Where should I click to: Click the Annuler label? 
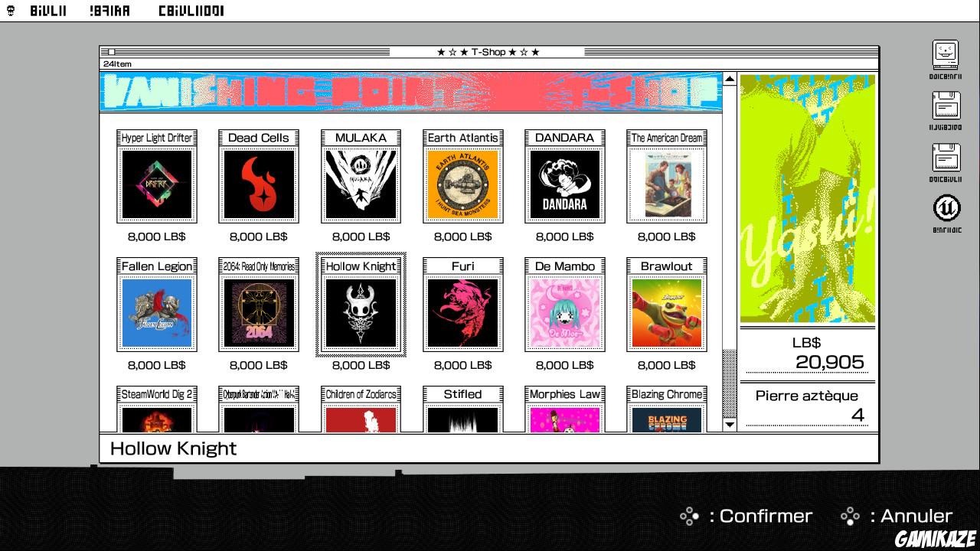pos(916,517)
